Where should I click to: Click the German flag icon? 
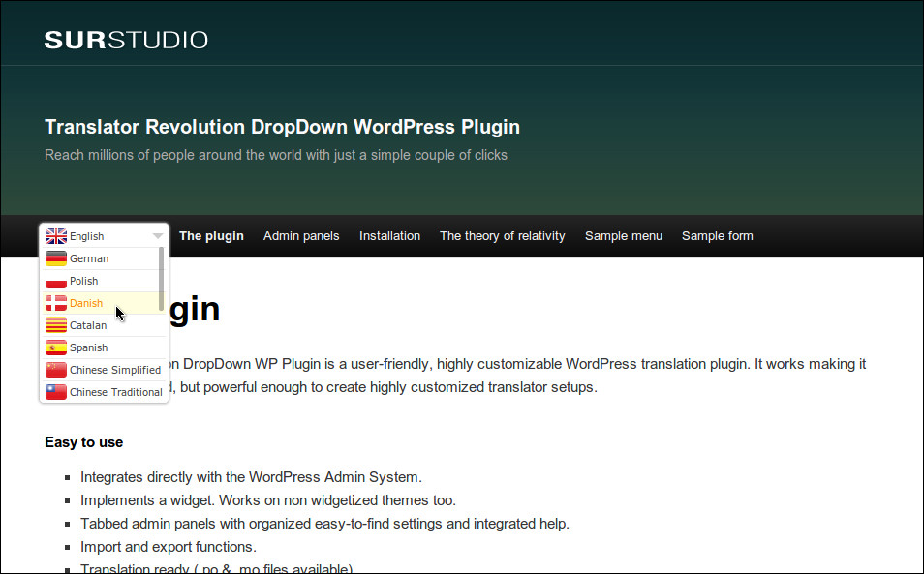pos(56,258)
